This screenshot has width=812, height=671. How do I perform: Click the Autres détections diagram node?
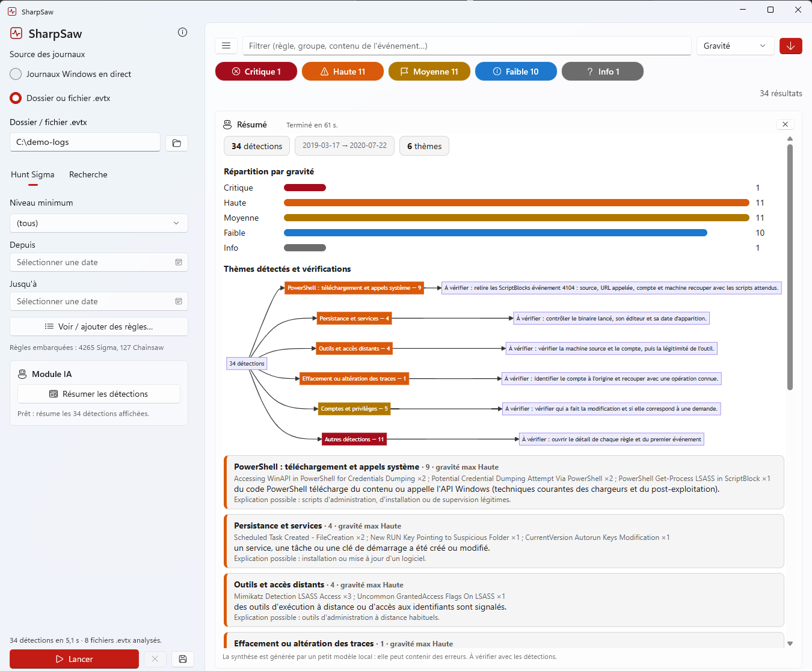click(x=354, y=440)
